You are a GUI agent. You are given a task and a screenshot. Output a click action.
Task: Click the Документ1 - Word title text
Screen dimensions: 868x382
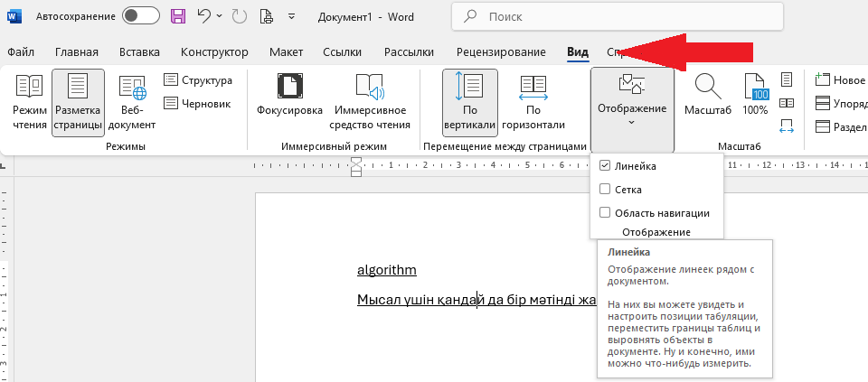365,16
